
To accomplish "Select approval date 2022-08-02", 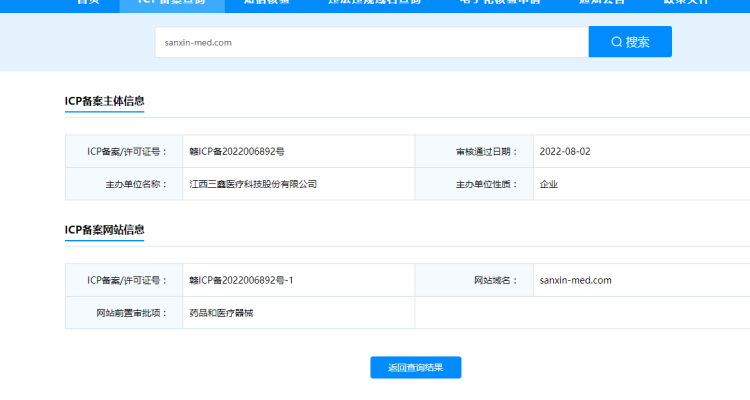I will [x=565, y=152].
